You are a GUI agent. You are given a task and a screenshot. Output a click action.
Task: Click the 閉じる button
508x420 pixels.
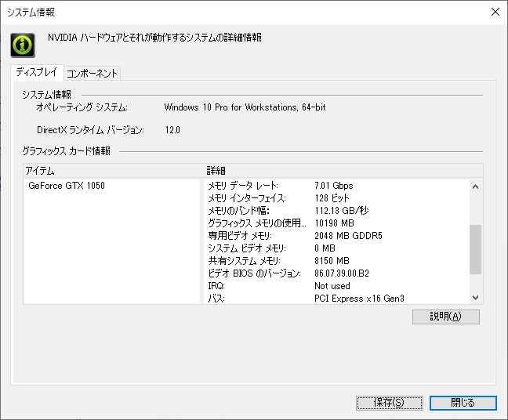click(x=463, y=403)
